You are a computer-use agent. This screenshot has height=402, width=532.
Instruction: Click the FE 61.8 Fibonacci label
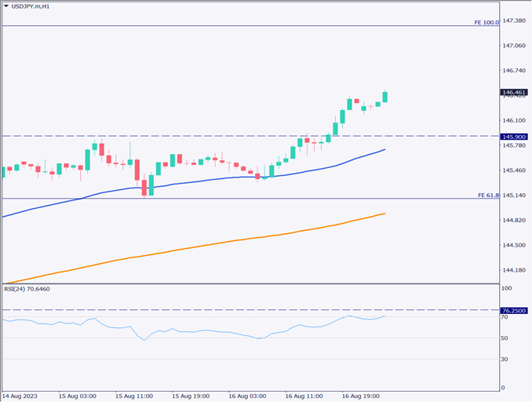click(488, 195)
